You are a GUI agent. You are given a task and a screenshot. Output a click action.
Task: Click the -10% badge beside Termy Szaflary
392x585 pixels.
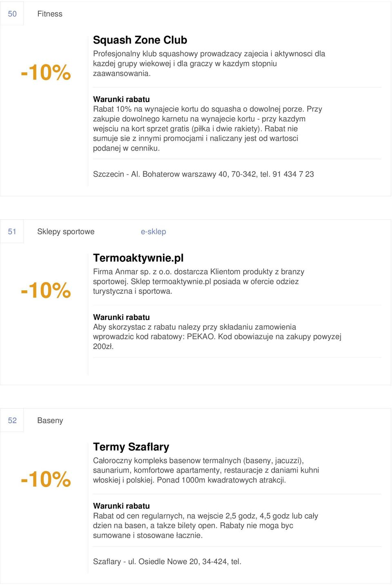pyautogui.click(x=46, y=479)
